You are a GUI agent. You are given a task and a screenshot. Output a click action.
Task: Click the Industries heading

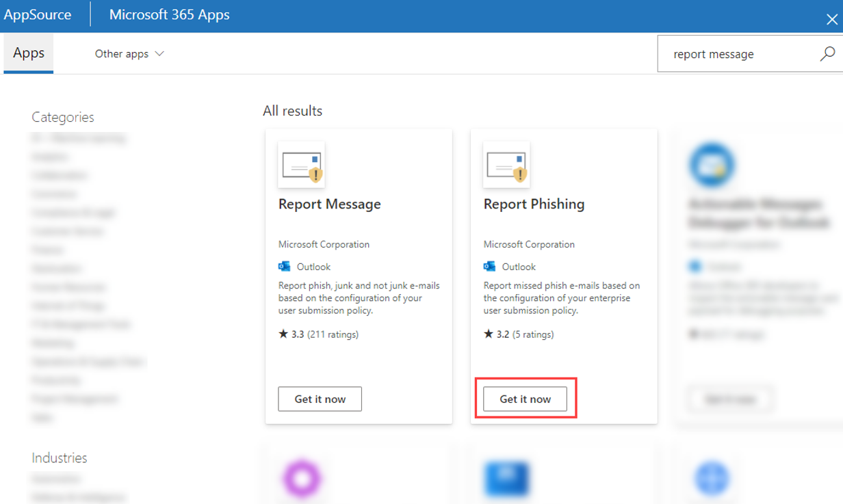coord(60,457)
